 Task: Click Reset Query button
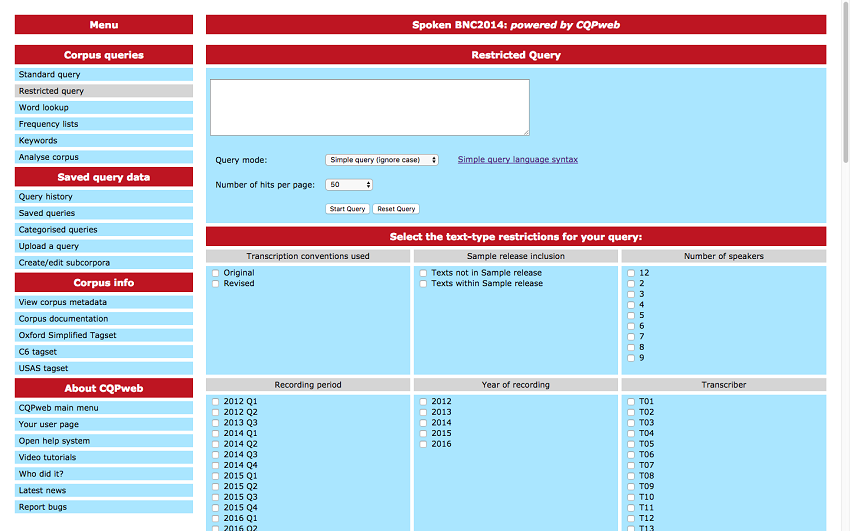[x=396, y=209]
